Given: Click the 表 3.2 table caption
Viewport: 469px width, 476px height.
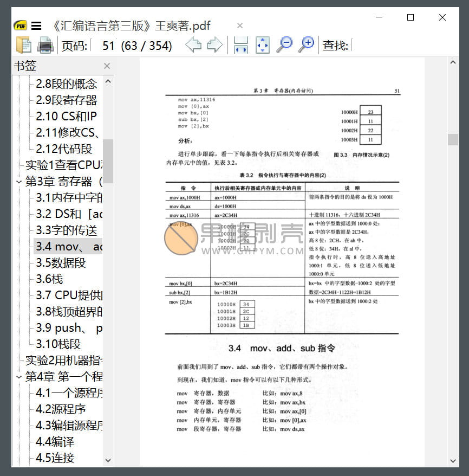Looking at the screenshot, I should coord(283,175).
